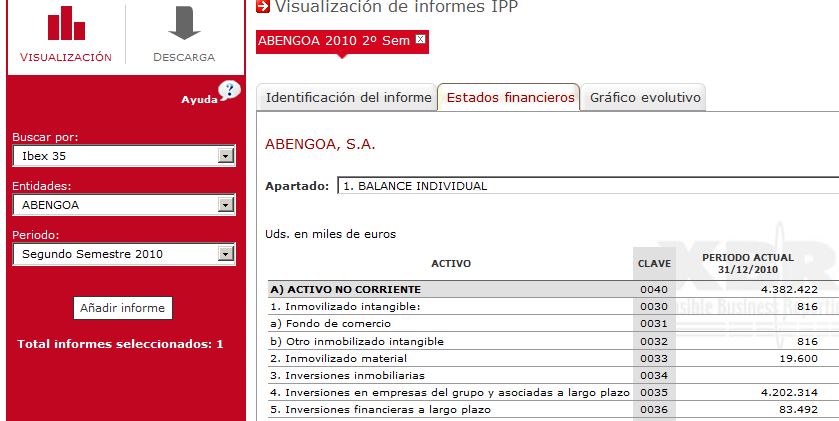This screenshot has width=839, height=421.
Task: Click the row b) Otro inmobilizado intangible
Action: [x=553, y=341]
